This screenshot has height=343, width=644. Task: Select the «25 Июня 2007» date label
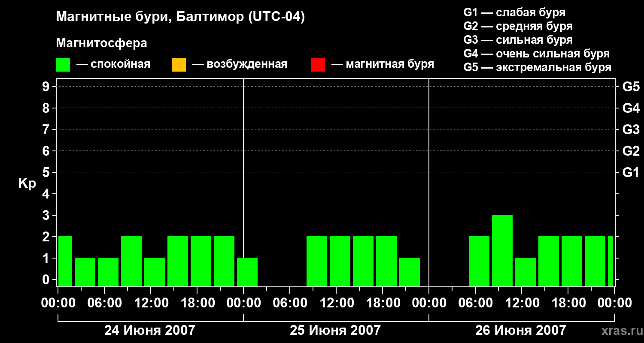tap(335, 330)
